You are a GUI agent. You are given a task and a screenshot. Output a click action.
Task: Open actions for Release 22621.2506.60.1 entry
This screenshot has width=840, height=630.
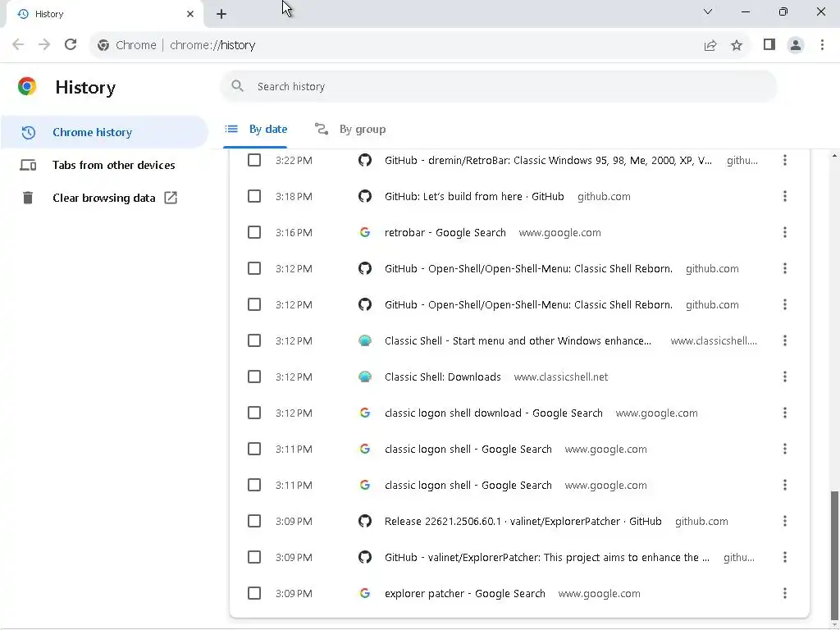pyautogui.click(x=785, y=521)
